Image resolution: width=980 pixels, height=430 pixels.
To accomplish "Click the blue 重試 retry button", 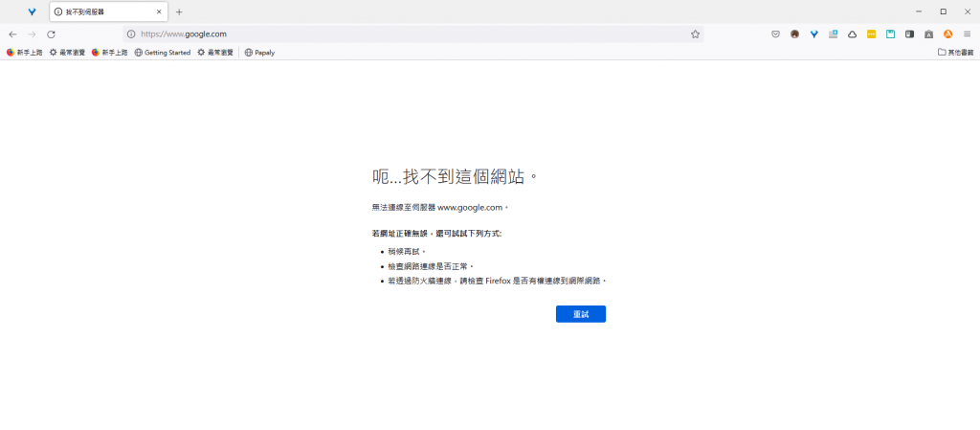I will (x=581, y=314).
